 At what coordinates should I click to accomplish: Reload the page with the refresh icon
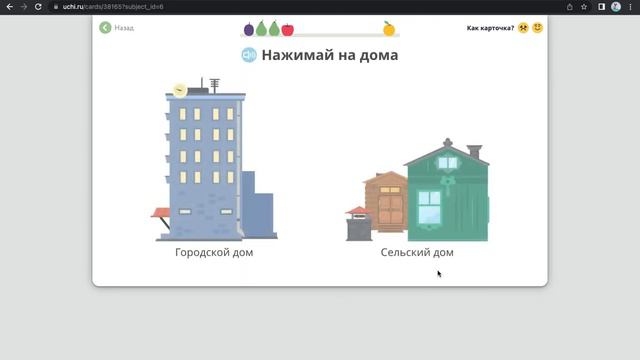pos(38,7)
